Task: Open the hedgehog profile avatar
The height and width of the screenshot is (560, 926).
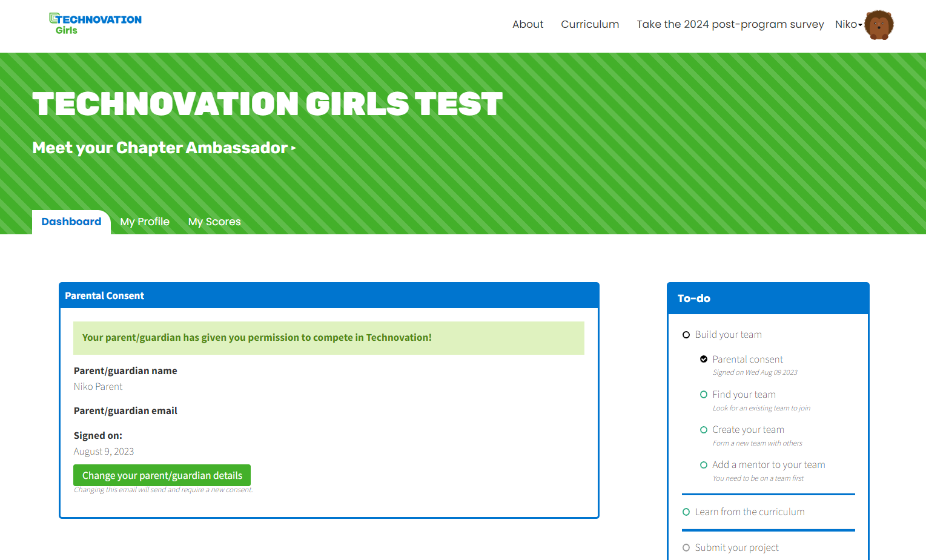Action: [879, 25]
